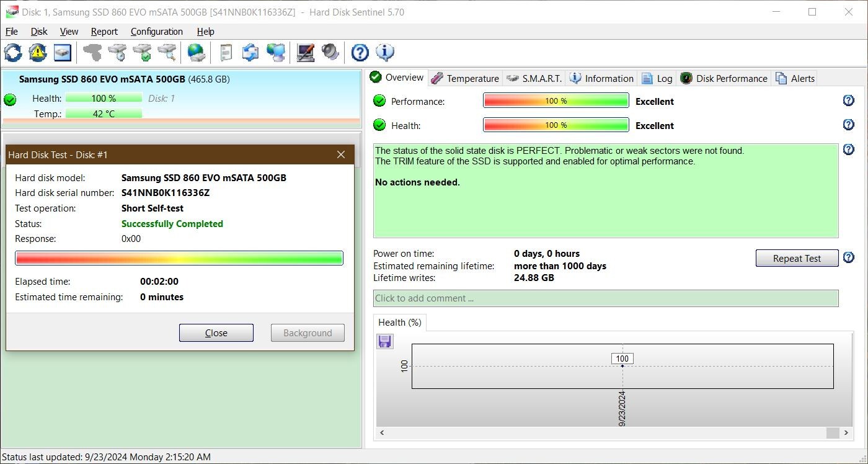Click the speaker sound toolbar icon
Viewport: 868px width, 464px height.
[330, 53]
